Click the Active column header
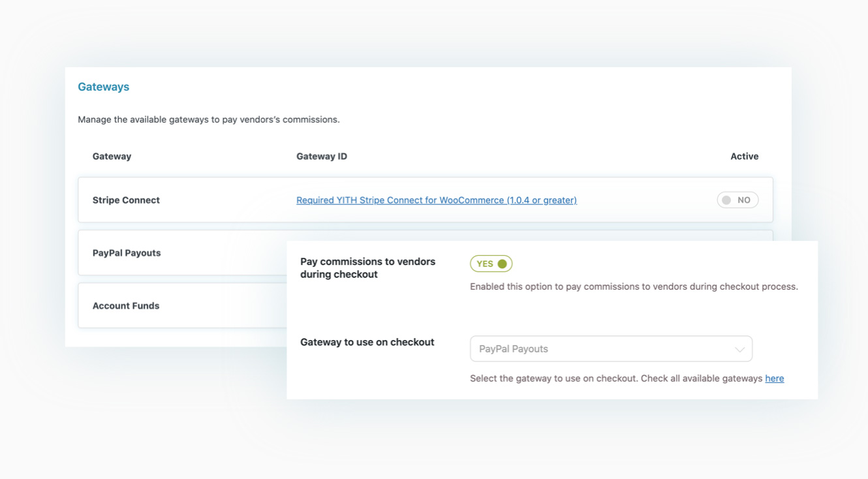Screen dimensions: 868x479 745,157
